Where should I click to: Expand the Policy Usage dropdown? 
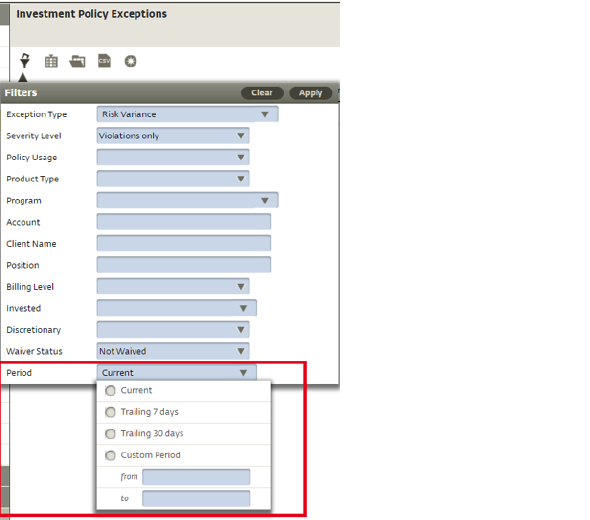[x=173, y=157]
